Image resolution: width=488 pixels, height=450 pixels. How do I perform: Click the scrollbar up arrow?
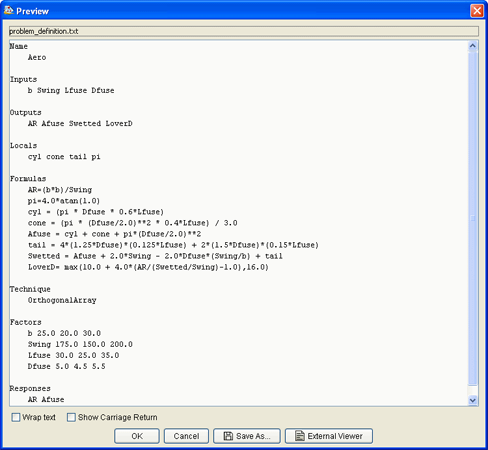point(472,46)
